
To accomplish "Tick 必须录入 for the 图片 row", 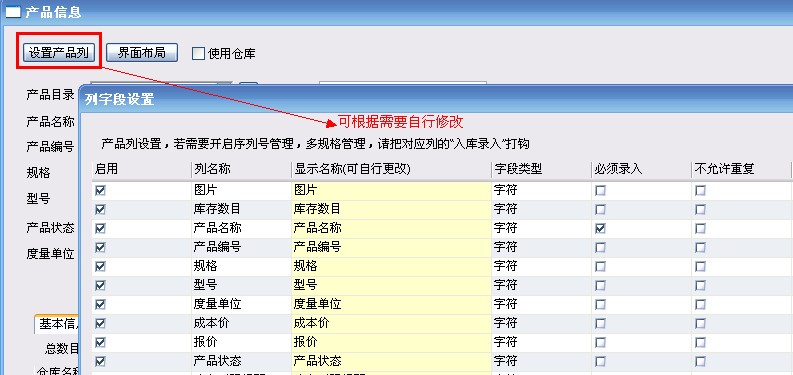I will coord(600,190).
